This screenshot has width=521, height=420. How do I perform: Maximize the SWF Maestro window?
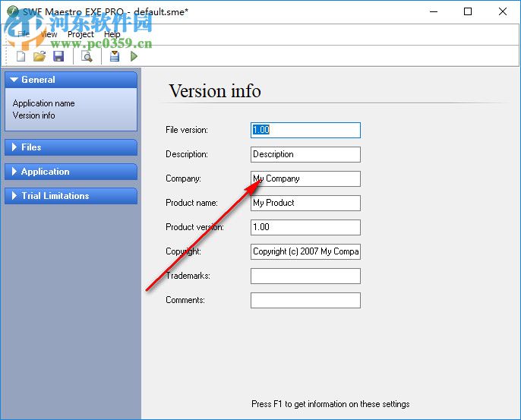tap(468, 11)
